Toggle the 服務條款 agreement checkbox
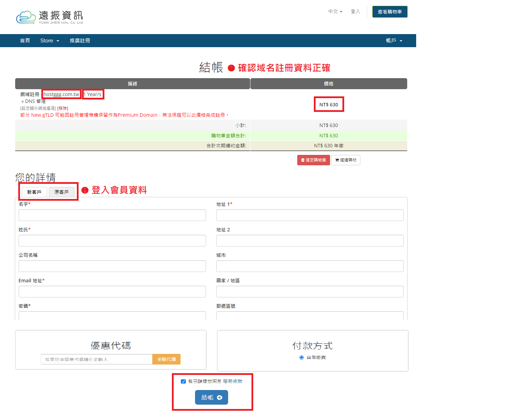 [183, 381]
